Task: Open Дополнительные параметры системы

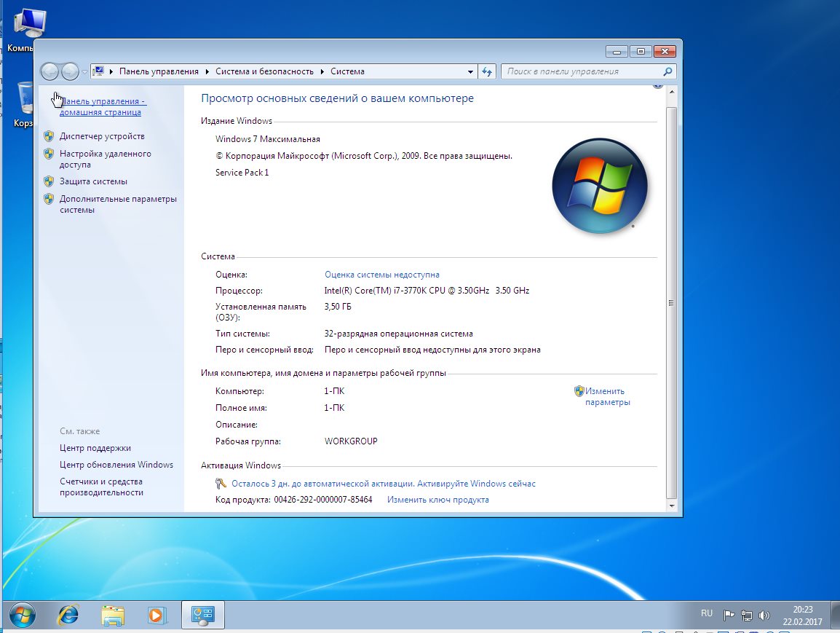Action: (x=118, y=204)
